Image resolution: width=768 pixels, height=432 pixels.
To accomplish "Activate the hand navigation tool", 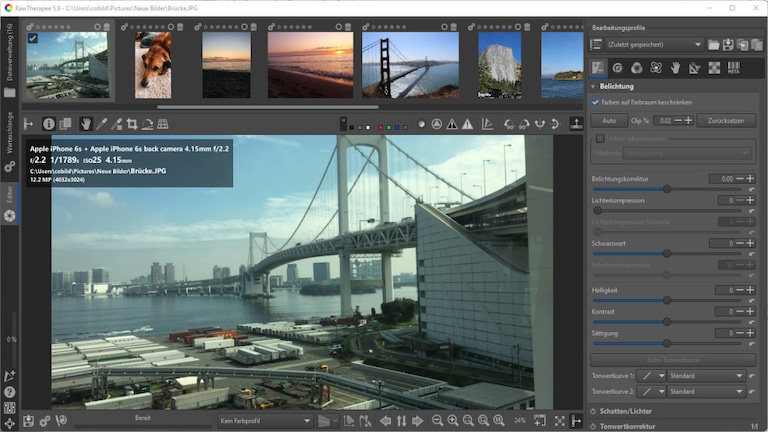I will pyautogui.click(x=86, y=124).
